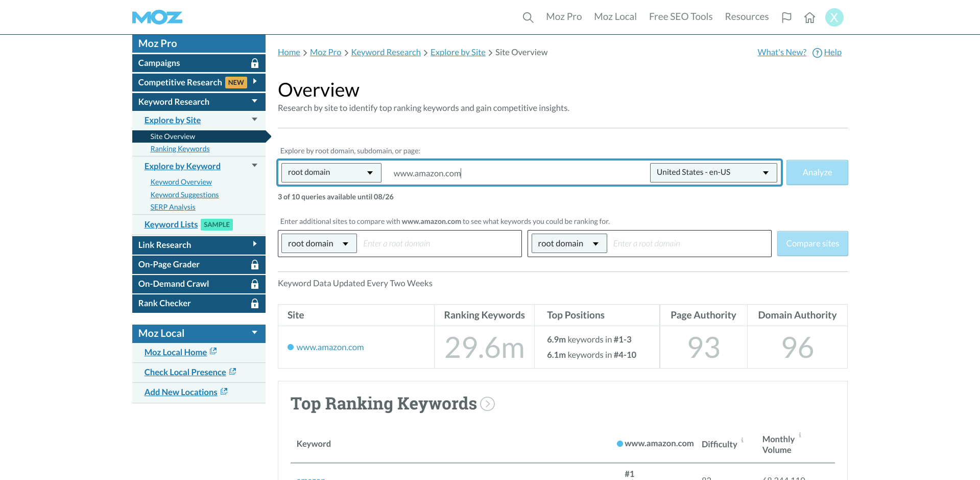
Task: Click the Domain Authority column header
Action: 797,315
